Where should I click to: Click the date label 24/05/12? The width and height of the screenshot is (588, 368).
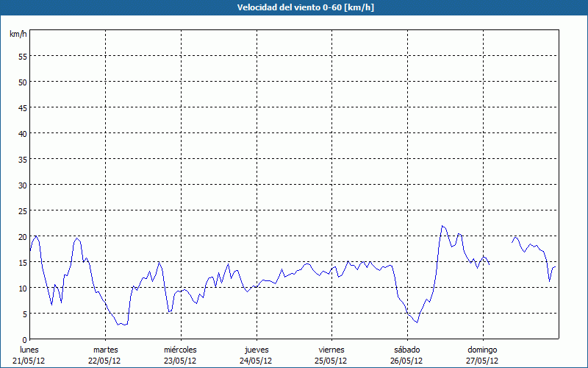click(x=256, y=361)
